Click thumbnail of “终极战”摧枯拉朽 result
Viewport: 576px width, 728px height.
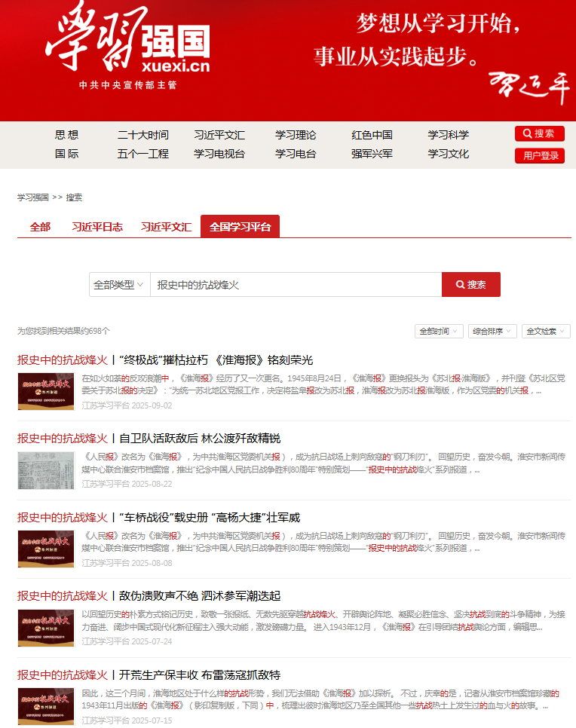[x=46, y=391]
